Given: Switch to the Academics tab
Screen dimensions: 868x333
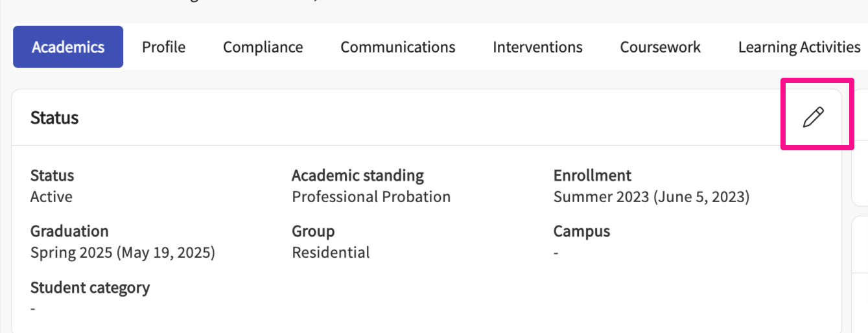Looking at the screenshot, I should (x=68, y=47).
